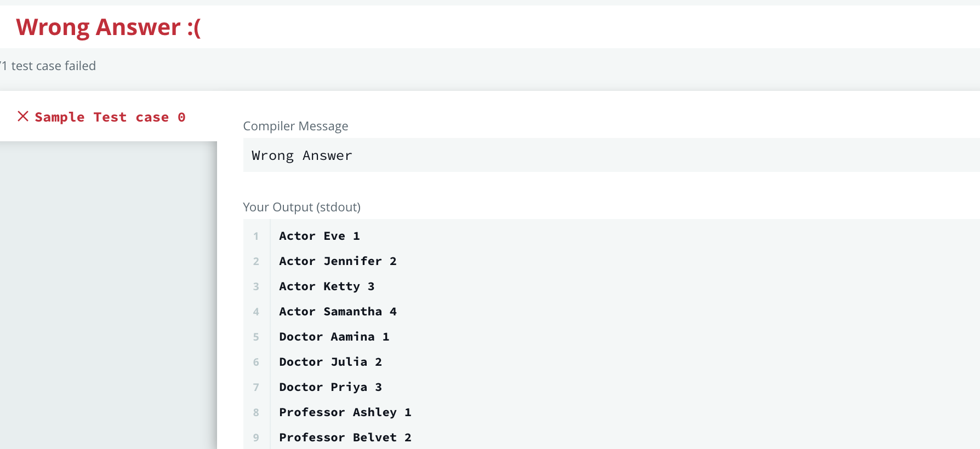
Task: Click the red X failed icon
Action: (23, 116)
